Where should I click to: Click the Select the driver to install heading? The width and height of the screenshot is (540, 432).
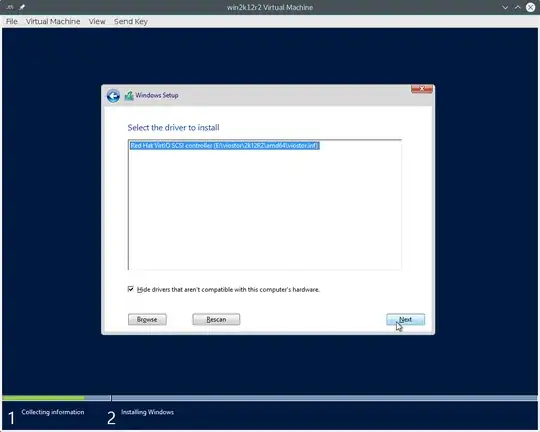pyautogui.click(x=174, y=127)
